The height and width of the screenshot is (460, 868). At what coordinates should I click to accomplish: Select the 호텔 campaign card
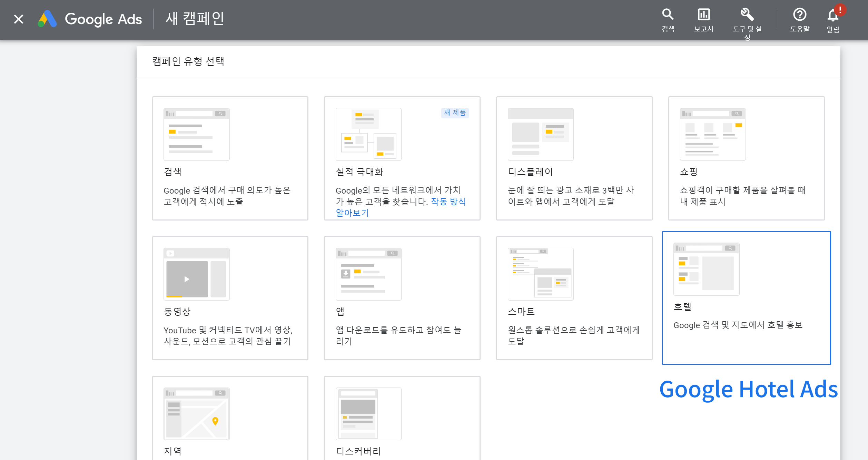(746, 298)
